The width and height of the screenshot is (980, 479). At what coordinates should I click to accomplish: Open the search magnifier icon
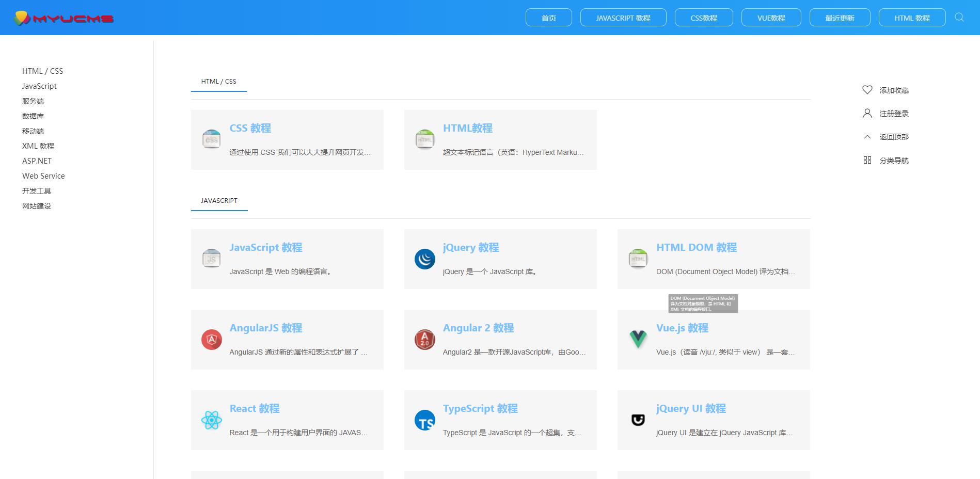(x=959, y=17)
